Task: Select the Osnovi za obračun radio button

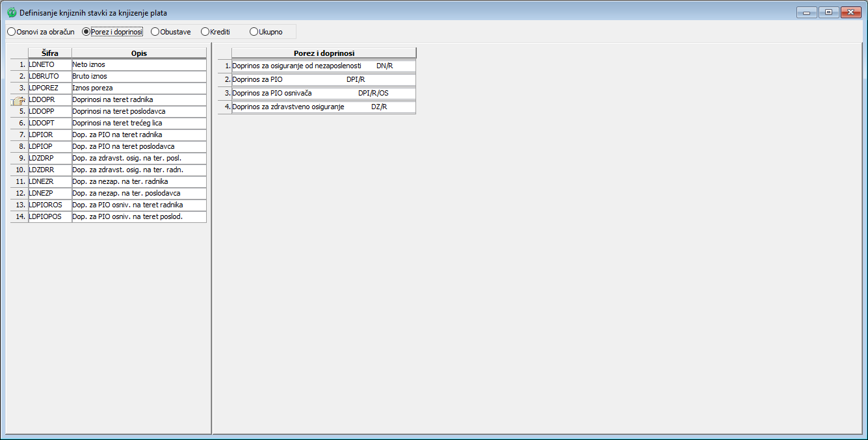Action: tap(11, 31)
